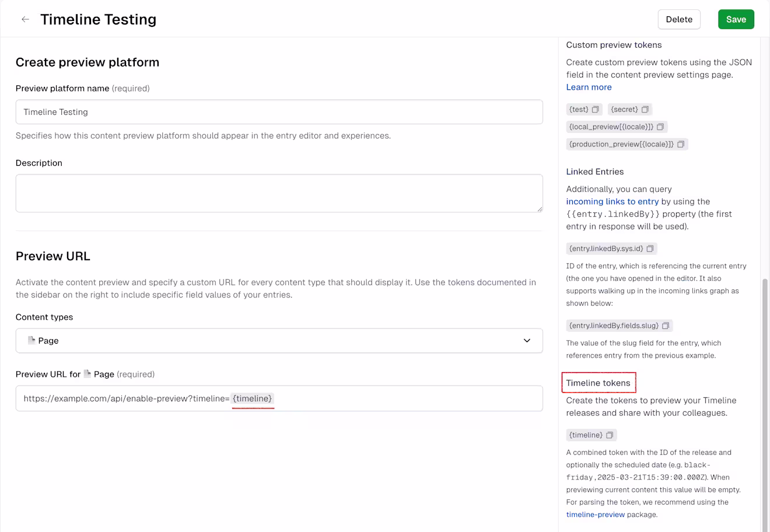
Task: Copy the {timeline} token in sidebar
Action: pos(610,435)
